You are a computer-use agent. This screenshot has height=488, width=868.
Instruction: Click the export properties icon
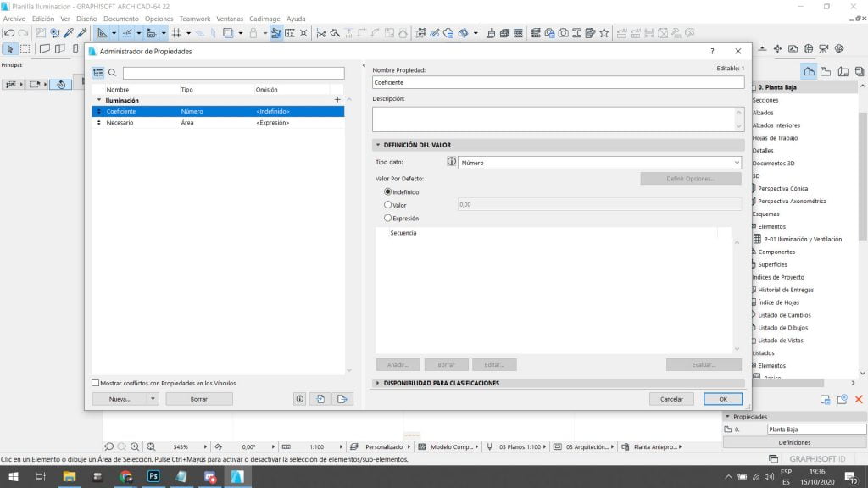pyautogui.click(x=342, y=399)
